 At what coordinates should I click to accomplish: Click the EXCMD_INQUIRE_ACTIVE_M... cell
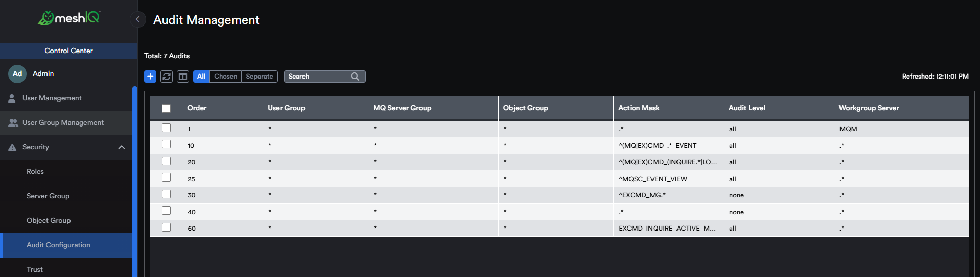click(667, 229)
